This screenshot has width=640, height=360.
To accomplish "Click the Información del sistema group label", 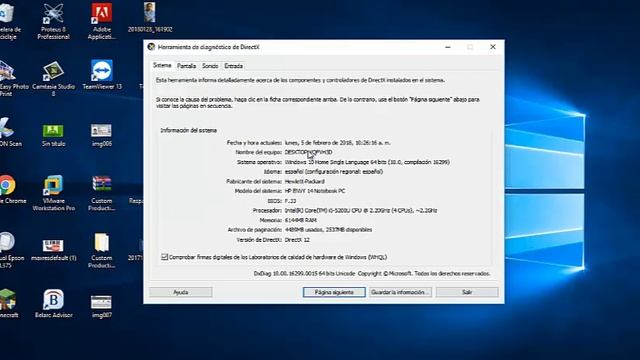I will pos(188,131).
